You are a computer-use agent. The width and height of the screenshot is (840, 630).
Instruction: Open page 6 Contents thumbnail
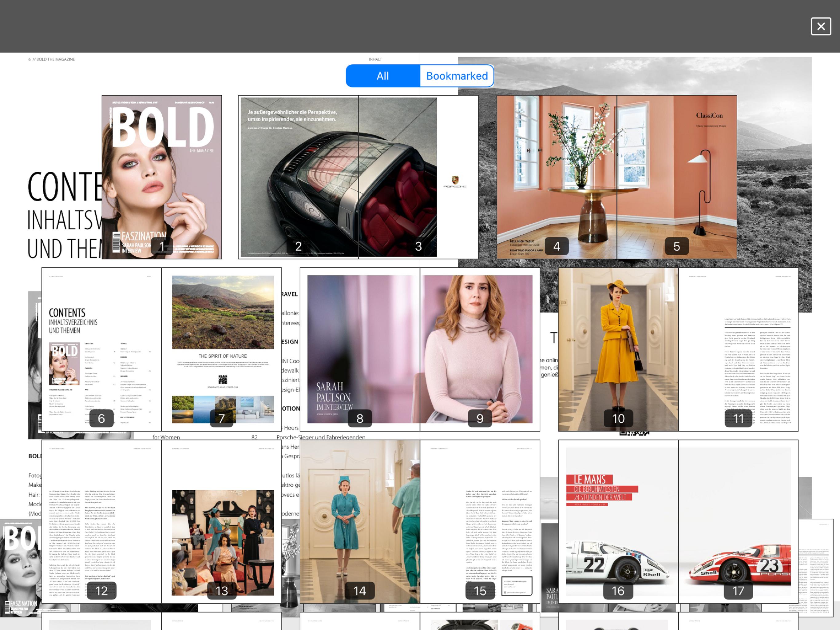[x=101, y=349]
